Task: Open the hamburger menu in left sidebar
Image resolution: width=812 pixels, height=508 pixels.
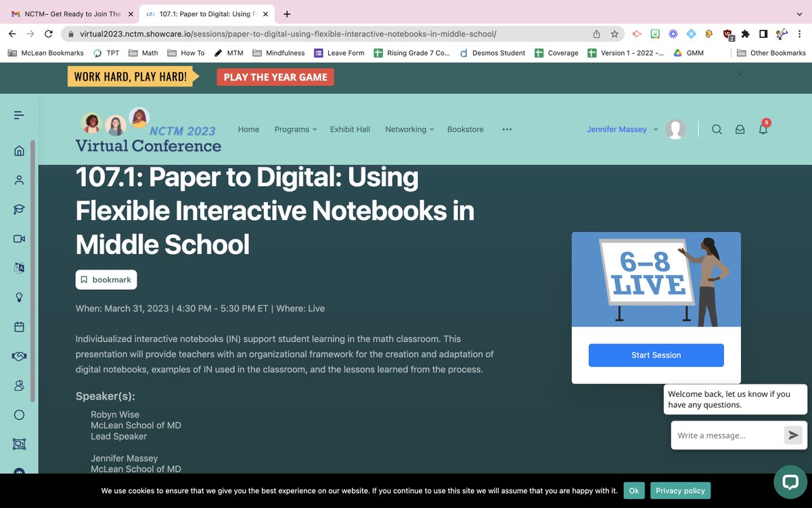Action: [x=19, y=116]
